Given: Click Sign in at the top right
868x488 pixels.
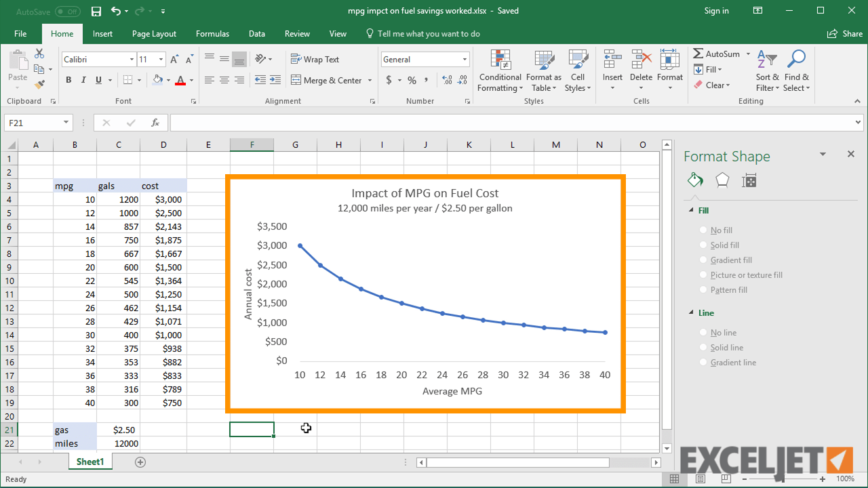Looking at the screenshot, I should 716,11.
